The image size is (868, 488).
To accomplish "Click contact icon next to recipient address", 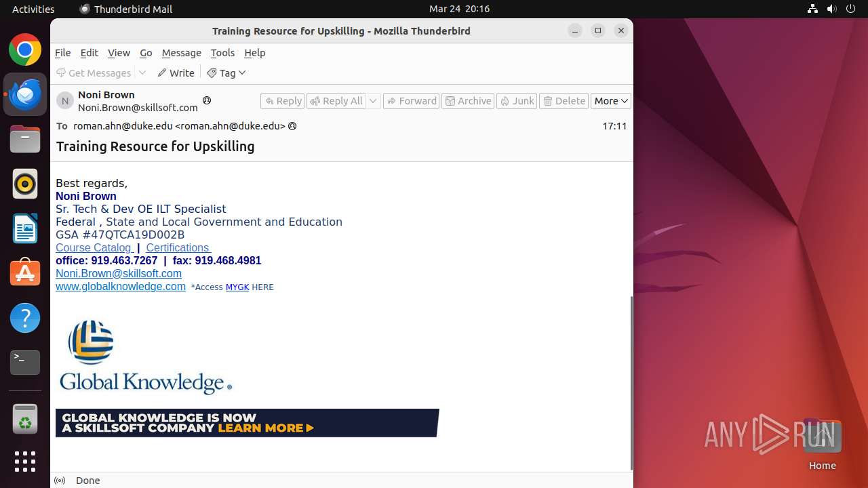I will tap(292, 126).
